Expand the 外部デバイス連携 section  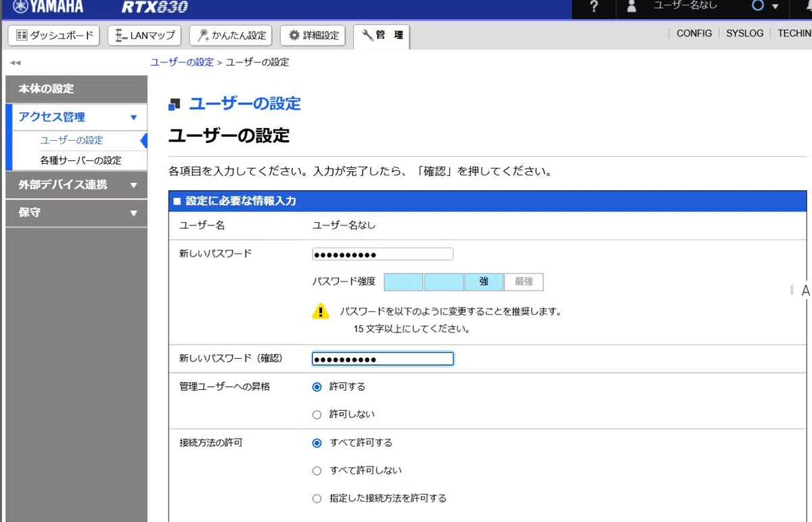pos(76,184)
